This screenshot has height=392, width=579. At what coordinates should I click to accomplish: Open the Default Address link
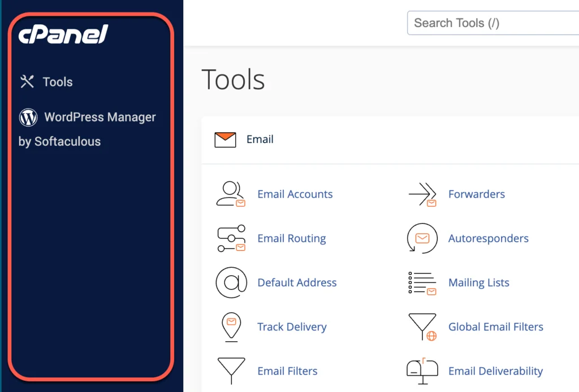pyautogui.click(x=297, y=282)
